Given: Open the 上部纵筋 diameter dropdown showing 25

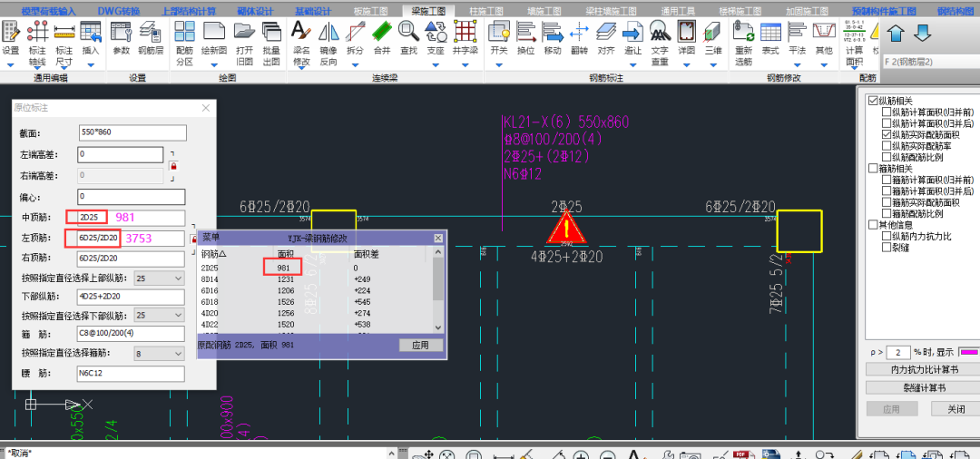Looking at the screenshot, I should point(160,278).
